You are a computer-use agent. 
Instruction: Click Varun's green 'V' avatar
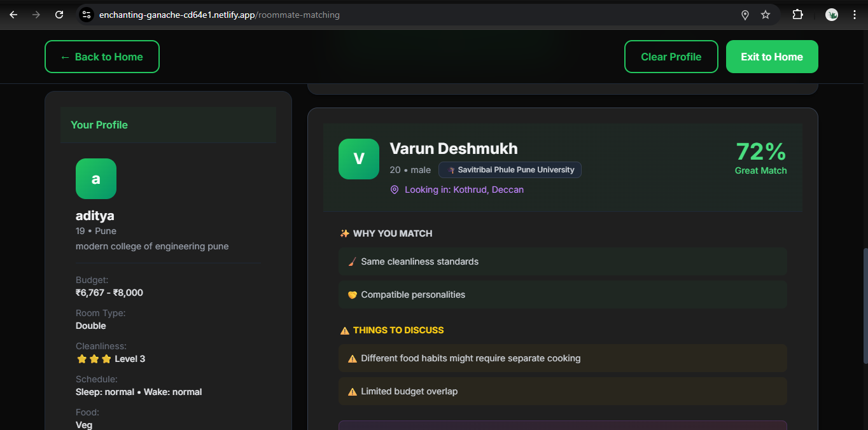[x=359, y=159]
